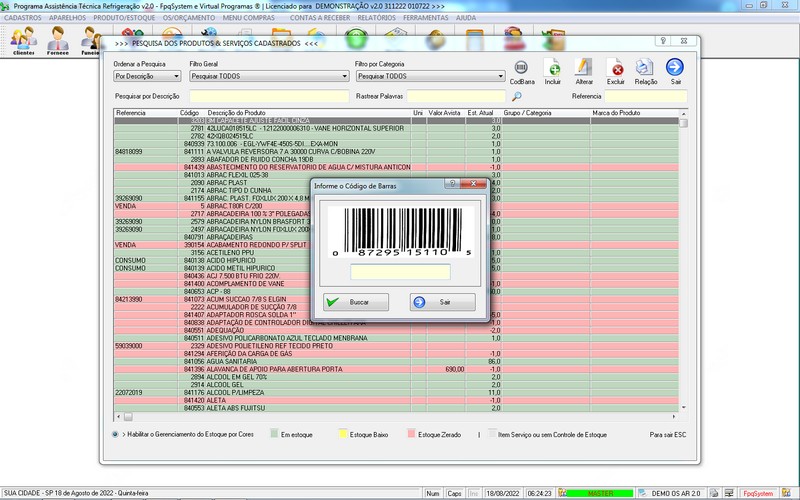
Task: Click the Sair exit arrow icon in toolbar
Action: click(x=676, y=69)
